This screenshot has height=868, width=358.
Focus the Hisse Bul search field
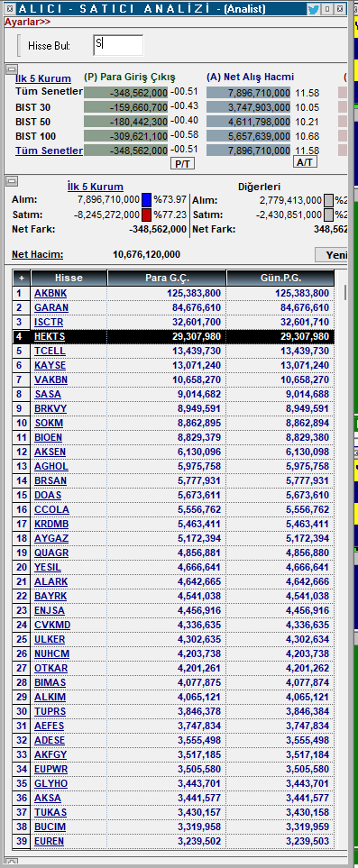click(118, 45)
